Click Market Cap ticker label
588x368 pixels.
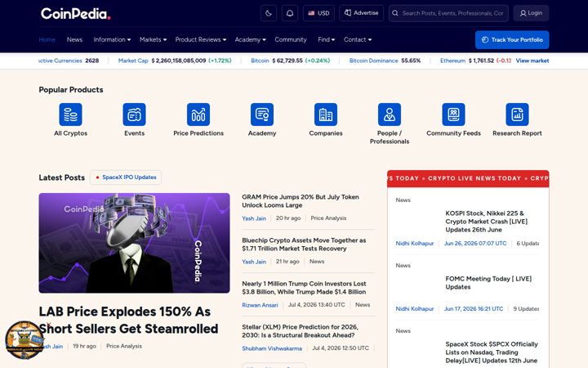click(133, 61)
